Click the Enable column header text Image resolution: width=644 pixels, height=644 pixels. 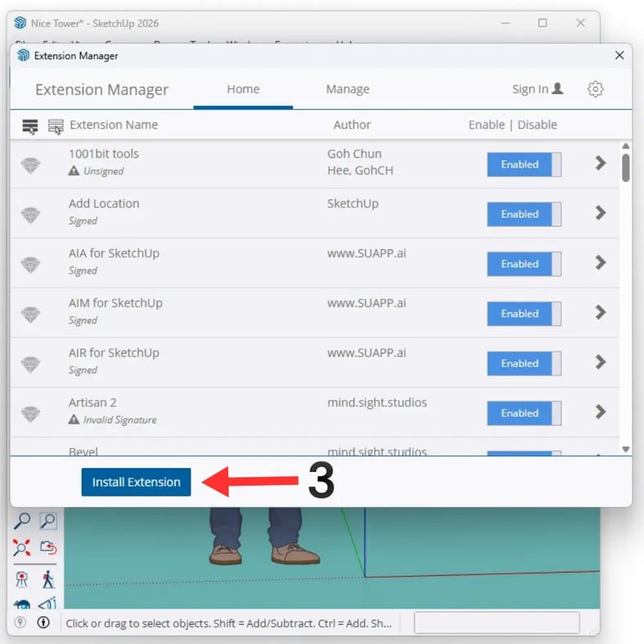click(486, 124)
